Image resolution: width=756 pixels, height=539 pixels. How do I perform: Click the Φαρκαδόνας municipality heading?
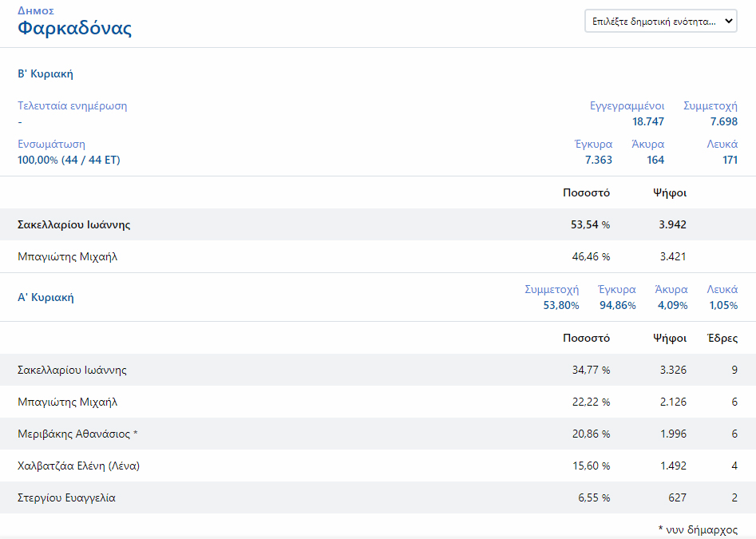[x=74, y=29]
